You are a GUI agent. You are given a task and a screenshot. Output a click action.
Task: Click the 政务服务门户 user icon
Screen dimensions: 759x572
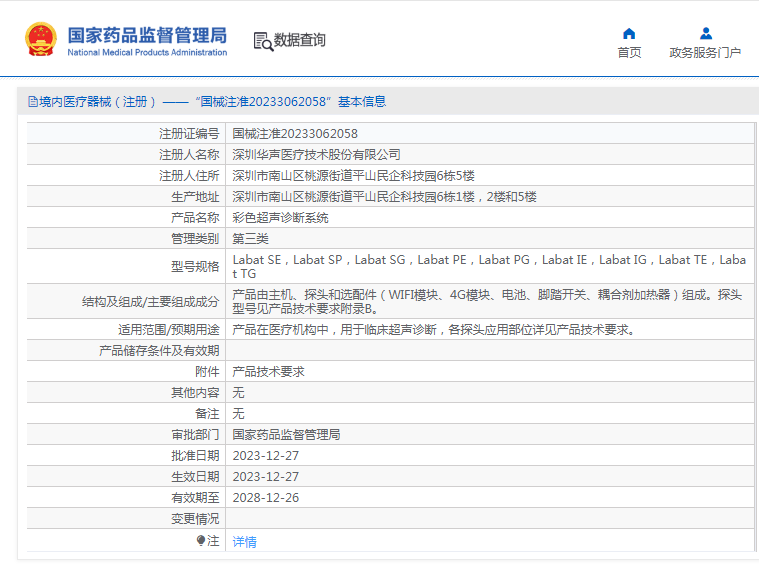(706, 33)
